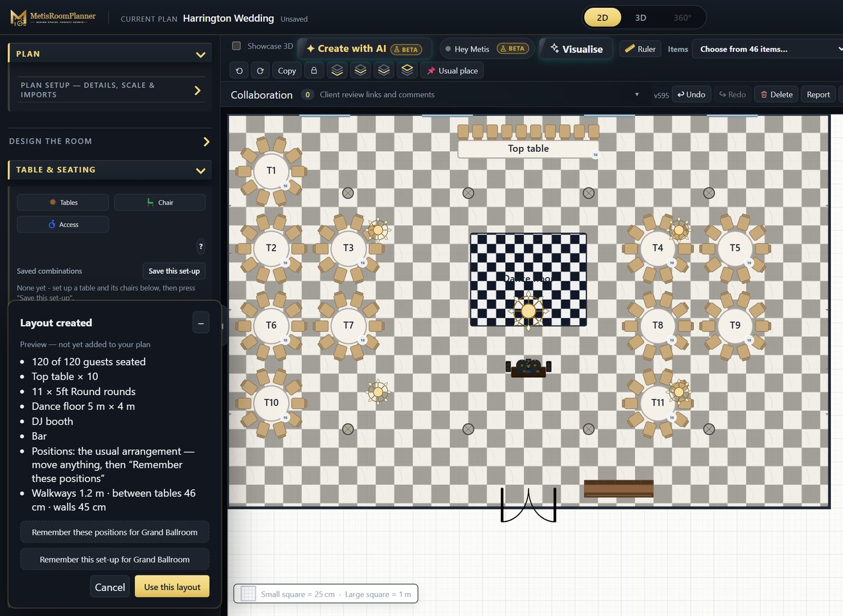Select the DJ booth on floor plan
This screenshot has width=843, height=616.
(528, 367)
